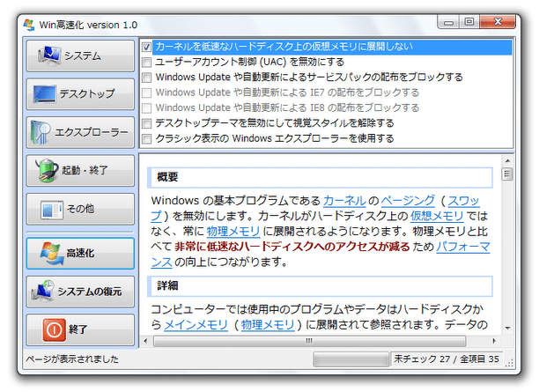
Task: Follow the スワップ link
Action: pyautogui.click(x=463, y=201)
